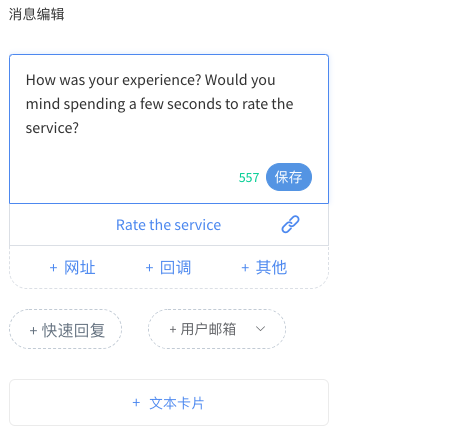Select the Rate the service button label
463x435 pixels.
tap(168, 225)
